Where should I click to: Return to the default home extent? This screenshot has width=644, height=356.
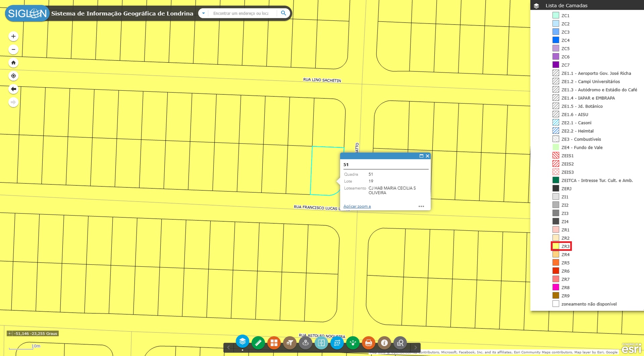[x=13, y=62]
